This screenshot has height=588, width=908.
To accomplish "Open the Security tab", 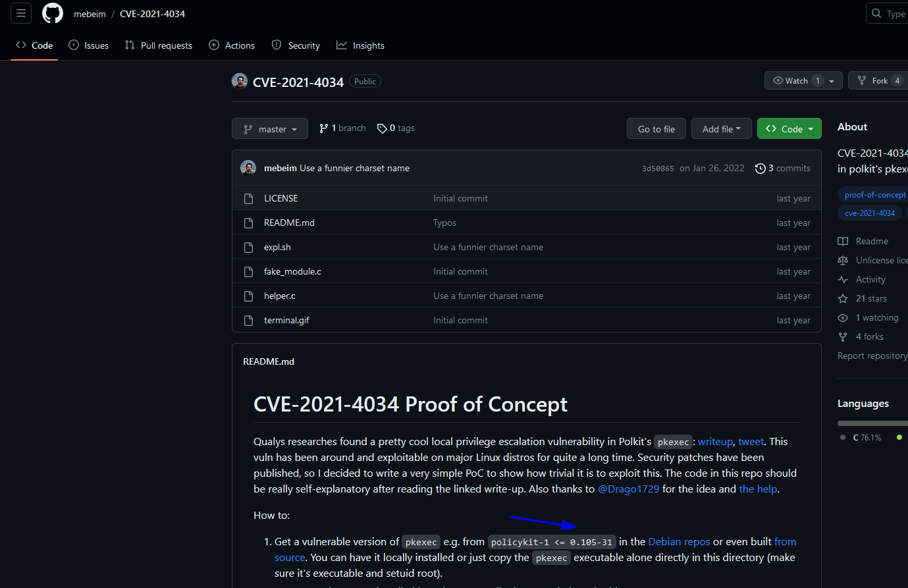I will tap(296, 45).
